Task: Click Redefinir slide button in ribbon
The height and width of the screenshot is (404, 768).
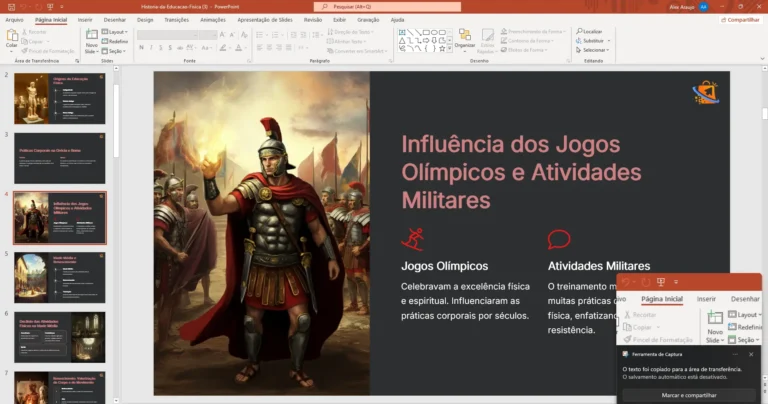Action: [x=116, y=41]
